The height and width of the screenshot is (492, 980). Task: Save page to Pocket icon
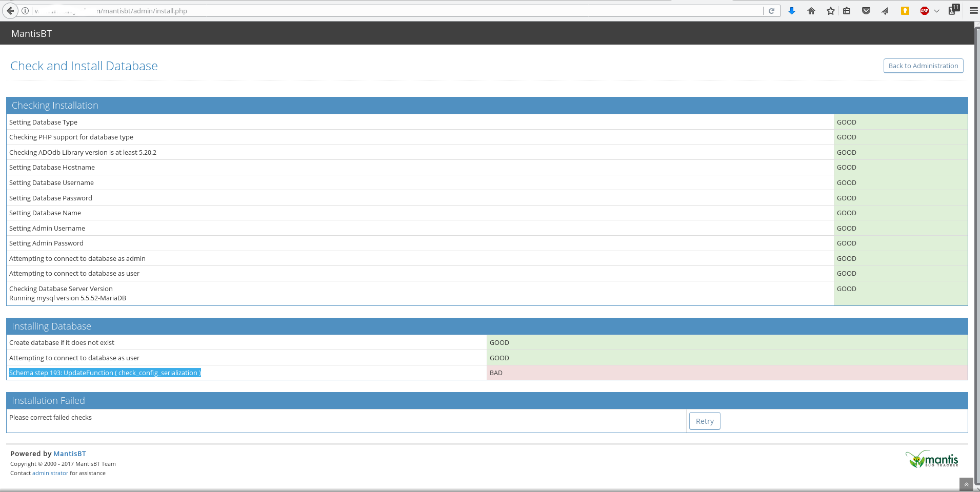pos(866,11)
